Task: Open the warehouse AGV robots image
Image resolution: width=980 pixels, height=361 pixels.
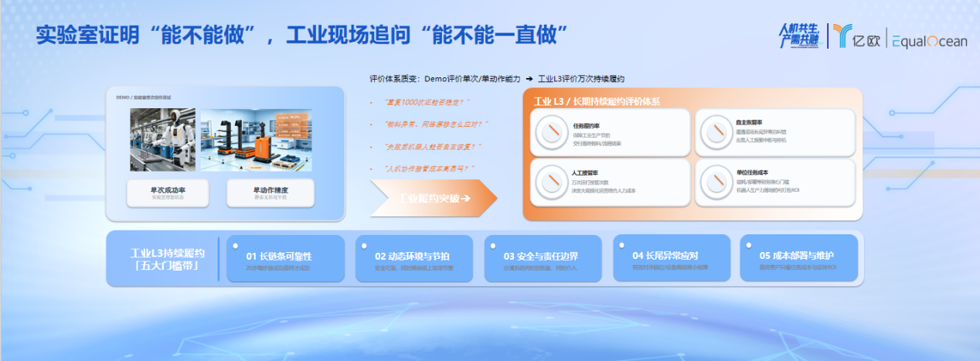Action: click(258, 139)
